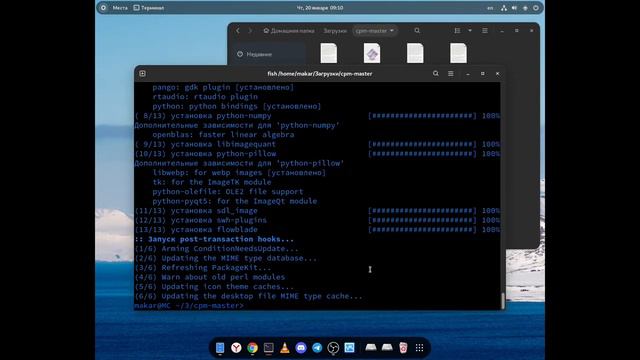Click the Запуск post-transaction hooks line
The height and width of the screenshot is (360, 640).
coord(214,239)
